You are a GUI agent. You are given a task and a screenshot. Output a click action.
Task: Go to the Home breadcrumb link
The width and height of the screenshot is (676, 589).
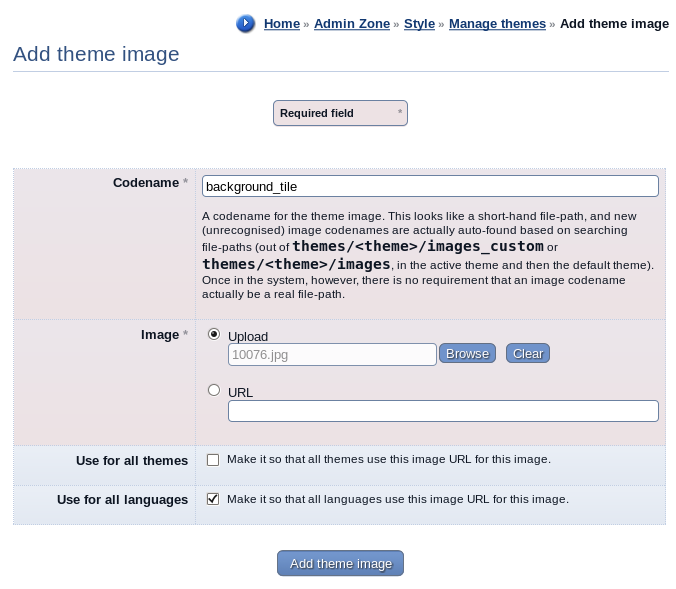tap(282, 23)
